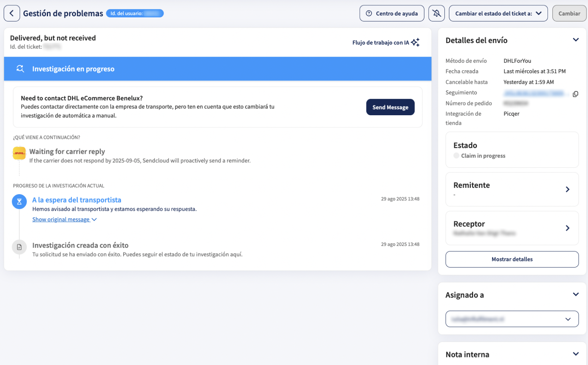Click the 'DHLForYou' shipping method value

tap(517, 61)
